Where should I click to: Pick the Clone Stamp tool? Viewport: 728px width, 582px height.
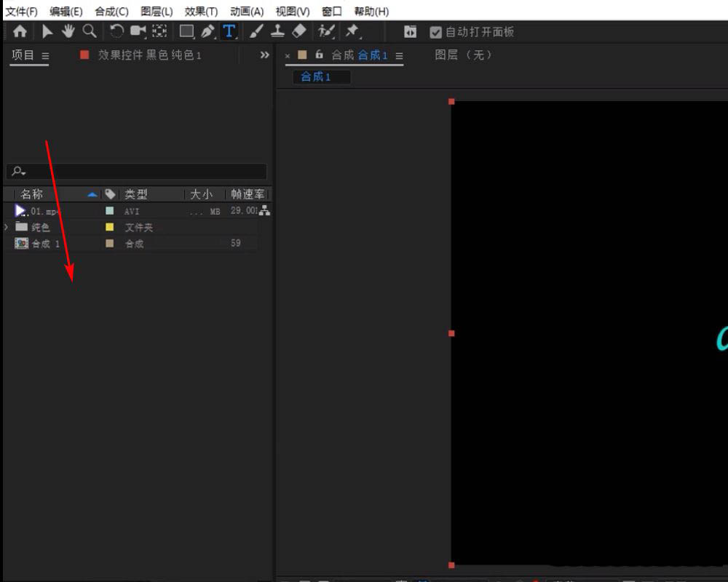[x=277, y=31]
